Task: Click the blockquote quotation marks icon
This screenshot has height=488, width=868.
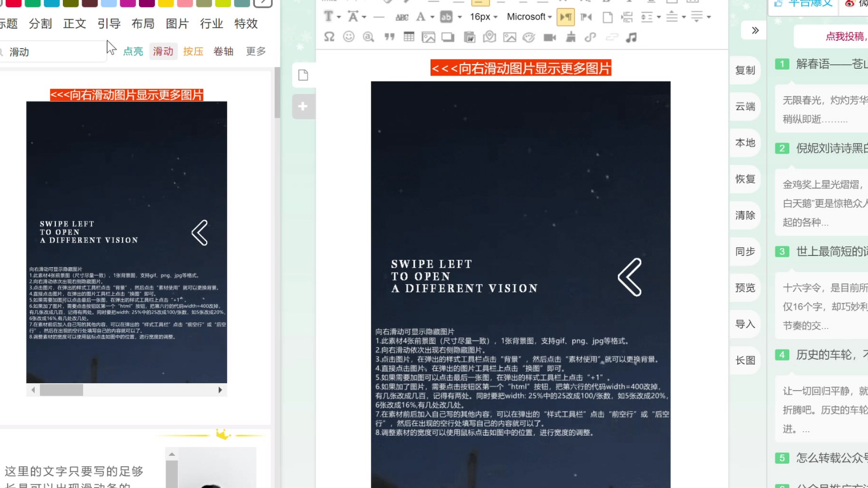Action: (389, 37)
